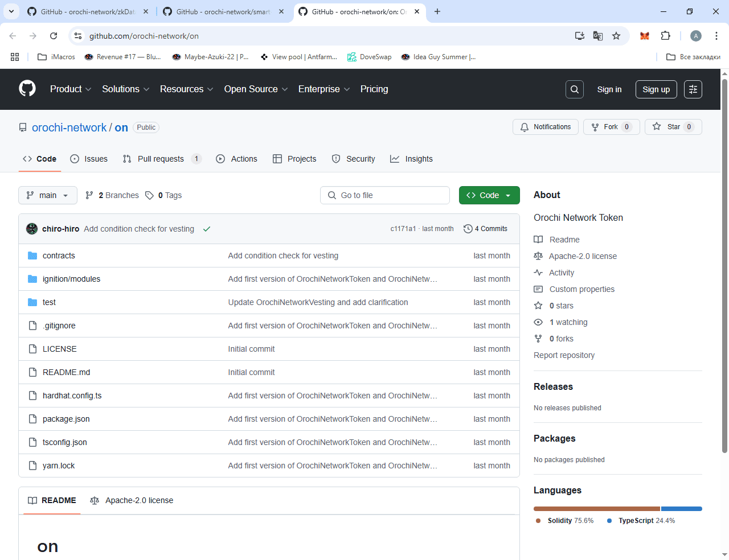Open a new browser tab

tap(437, 11)
